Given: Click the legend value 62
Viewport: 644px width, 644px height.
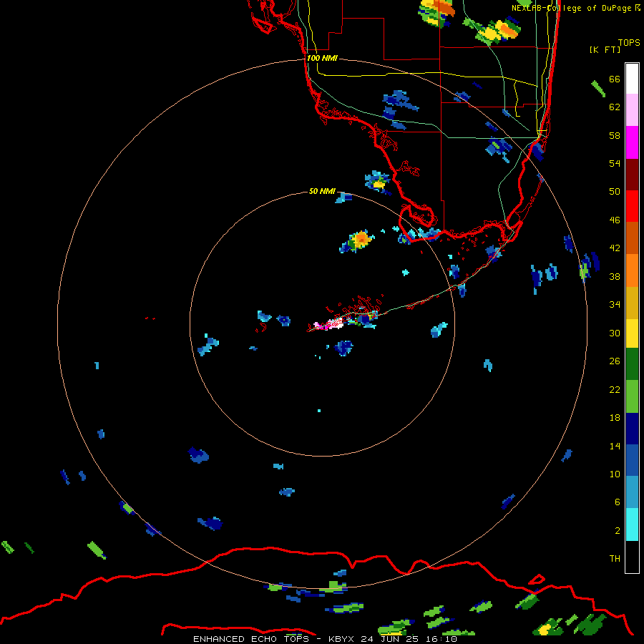Looking at the screenshot, I should pyautogui.click(x=615, y=107).
